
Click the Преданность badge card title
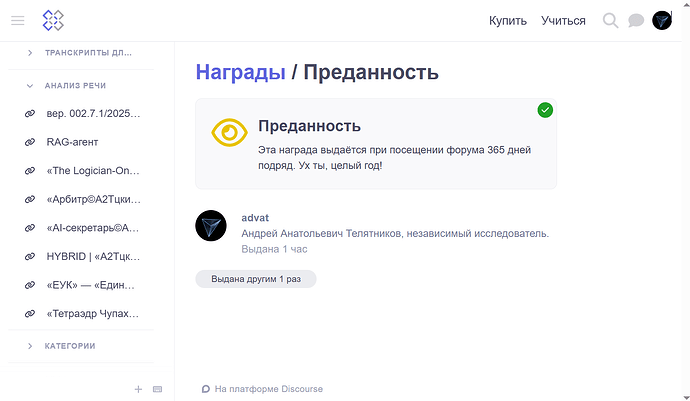[309, 126]
